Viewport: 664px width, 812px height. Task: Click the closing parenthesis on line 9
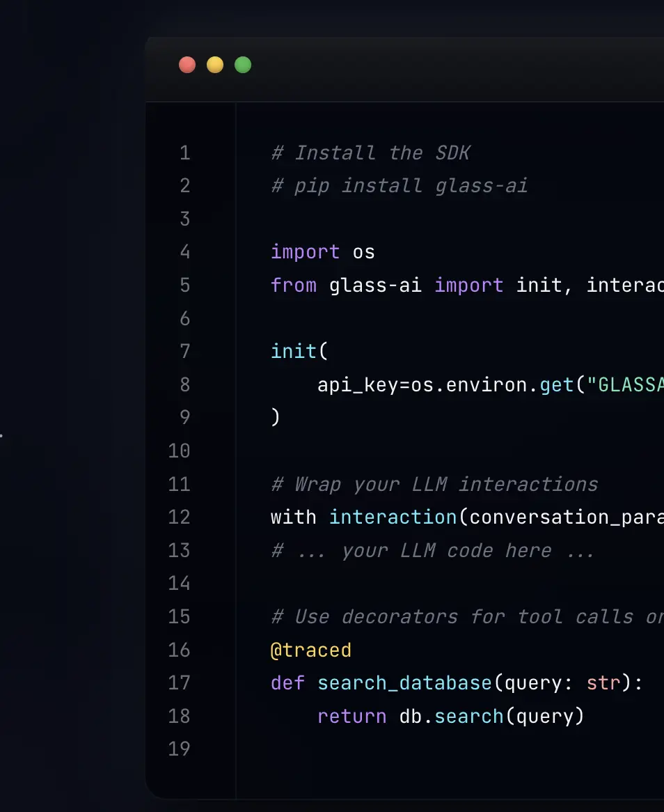point(276,417)
